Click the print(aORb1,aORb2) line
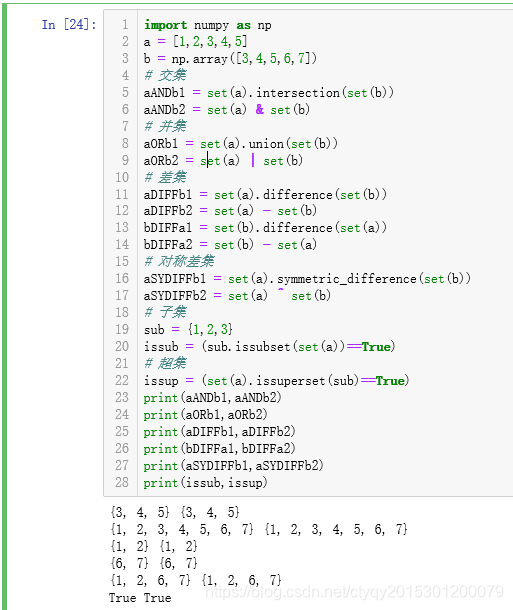Viewport: 513px width, 610px height. click(x=205, y=415)
